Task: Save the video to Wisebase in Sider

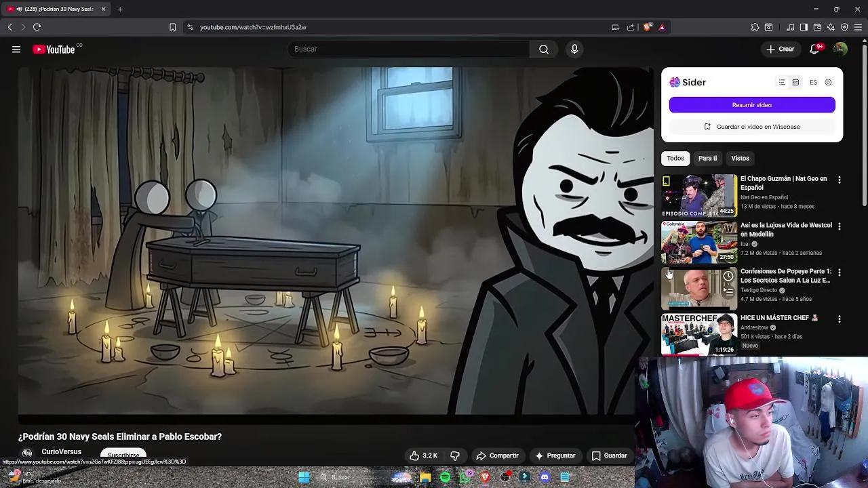Action: [752, 127]
